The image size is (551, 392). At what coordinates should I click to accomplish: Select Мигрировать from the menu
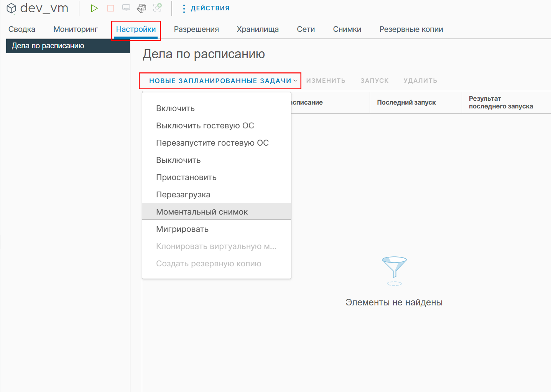pyautogui.click(x=217, y=229)
